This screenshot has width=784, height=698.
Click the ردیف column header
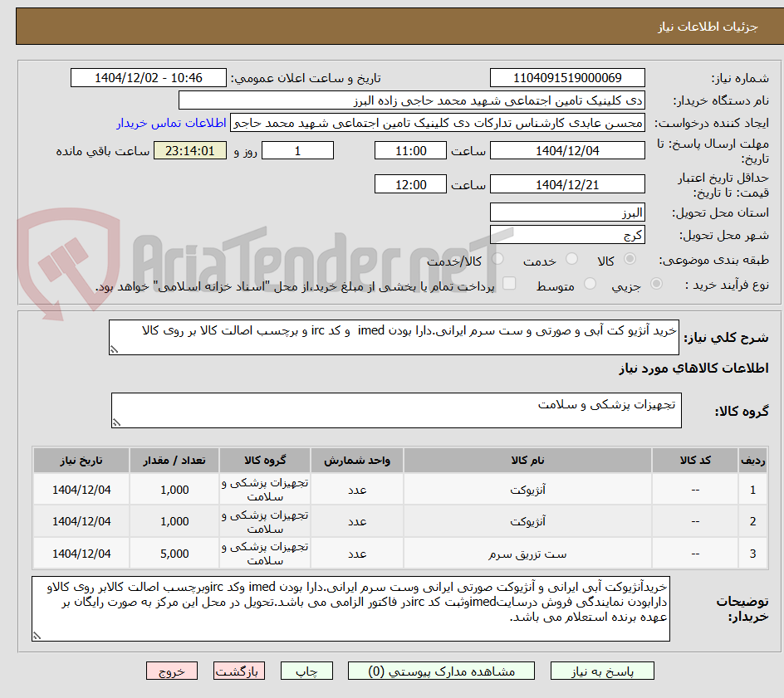point(752,460)
